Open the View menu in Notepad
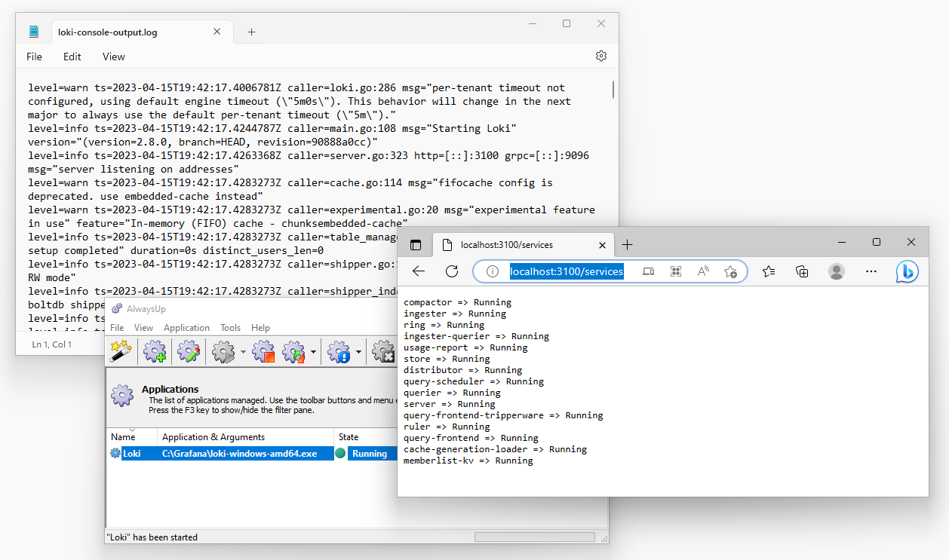 coord(114,57)
